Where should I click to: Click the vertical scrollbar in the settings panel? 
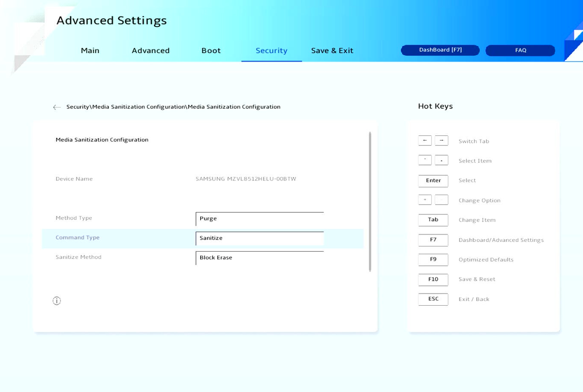tap(370, 201)
